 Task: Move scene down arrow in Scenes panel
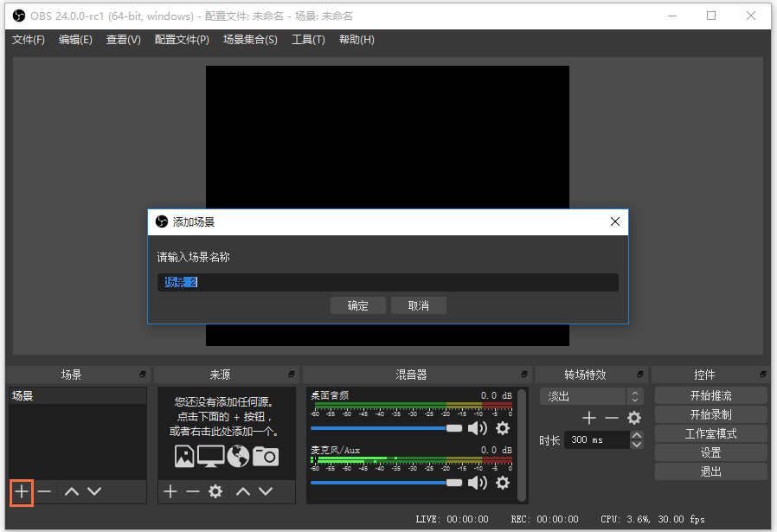coord(94,492)
